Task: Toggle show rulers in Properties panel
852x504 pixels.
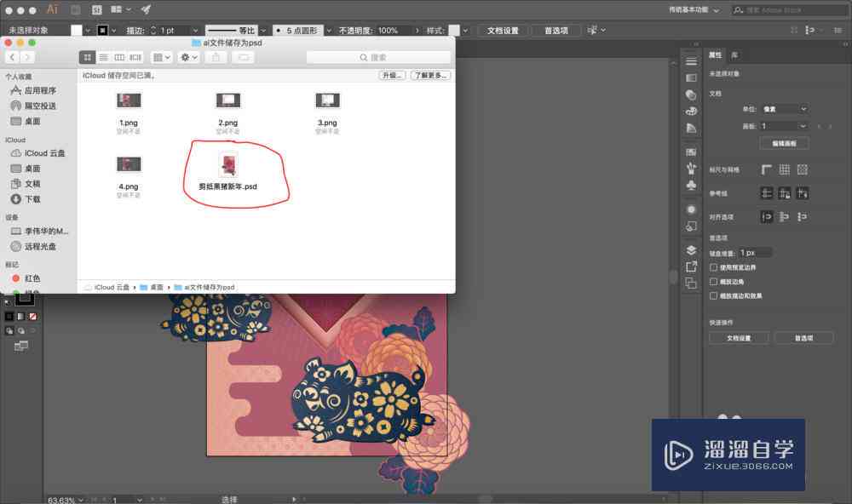Action: [766, 169]
